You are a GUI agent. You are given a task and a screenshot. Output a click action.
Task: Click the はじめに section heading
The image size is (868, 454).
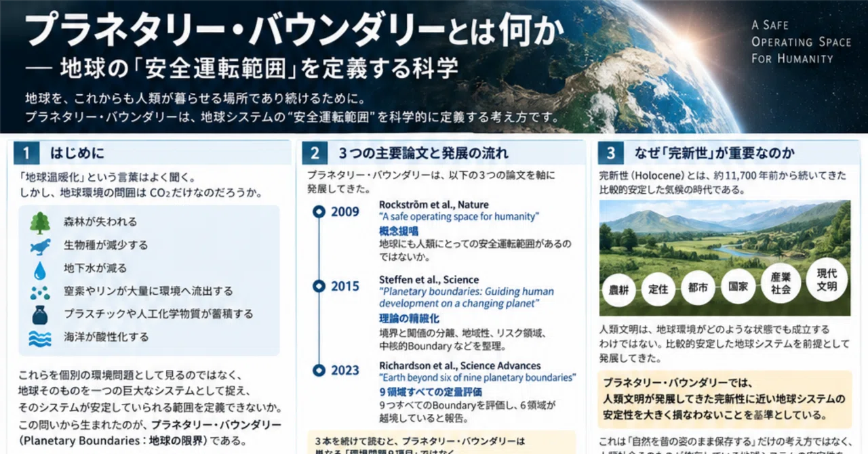(x=77, y=154)
